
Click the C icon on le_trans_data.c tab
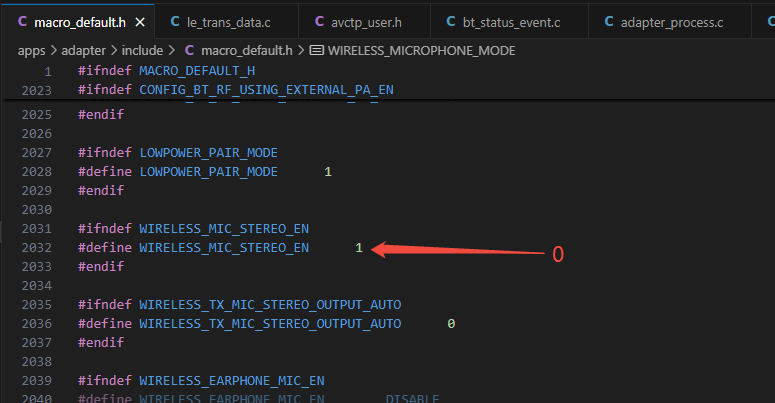pyautogui.click(x=175, y=21)
